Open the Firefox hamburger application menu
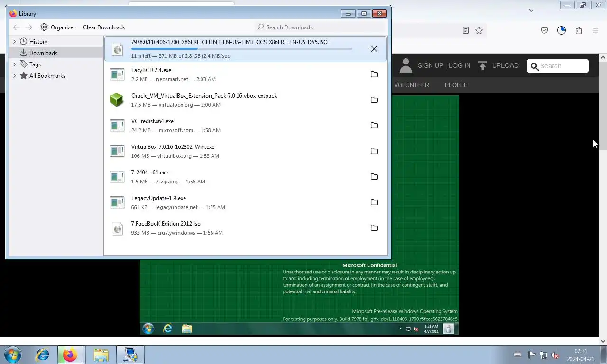The height and width of the screenshot is (364, 607). coord(596,30)
